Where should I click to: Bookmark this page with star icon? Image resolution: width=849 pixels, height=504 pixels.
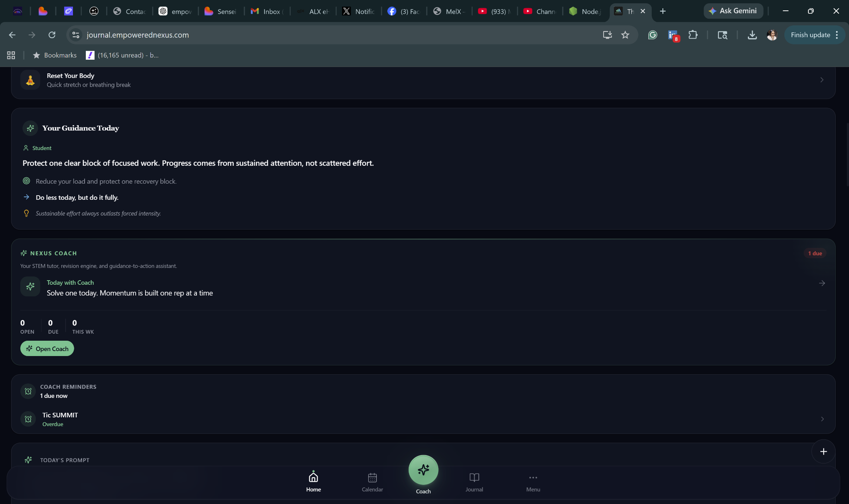(625, 35)
